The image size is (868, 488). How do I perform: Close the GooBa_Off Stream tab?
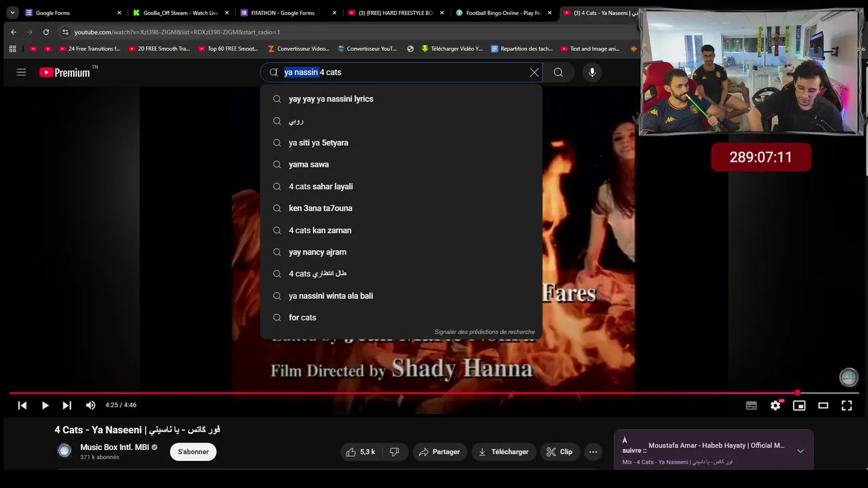tap(226, 12)
